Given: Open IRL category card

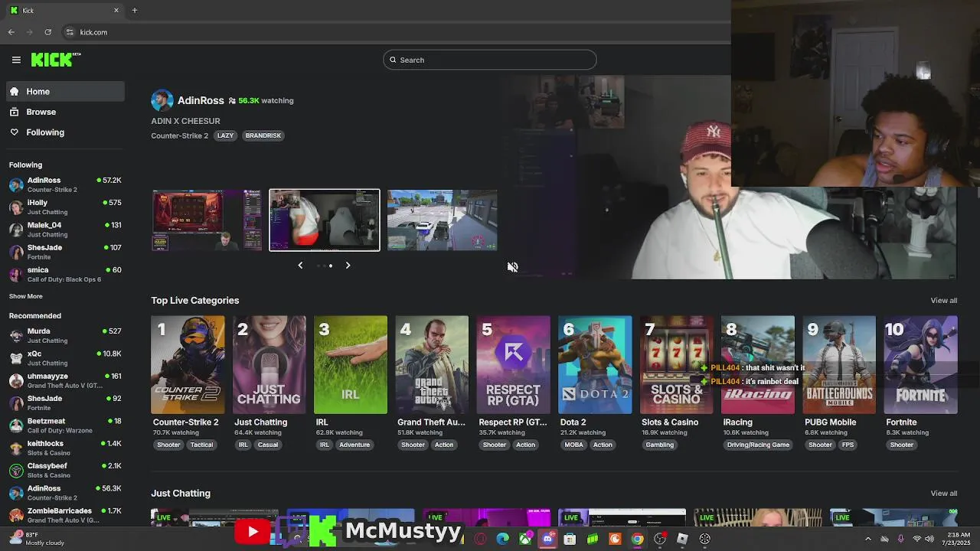Looking at the screenshot, I should click(x=351, y=365).
